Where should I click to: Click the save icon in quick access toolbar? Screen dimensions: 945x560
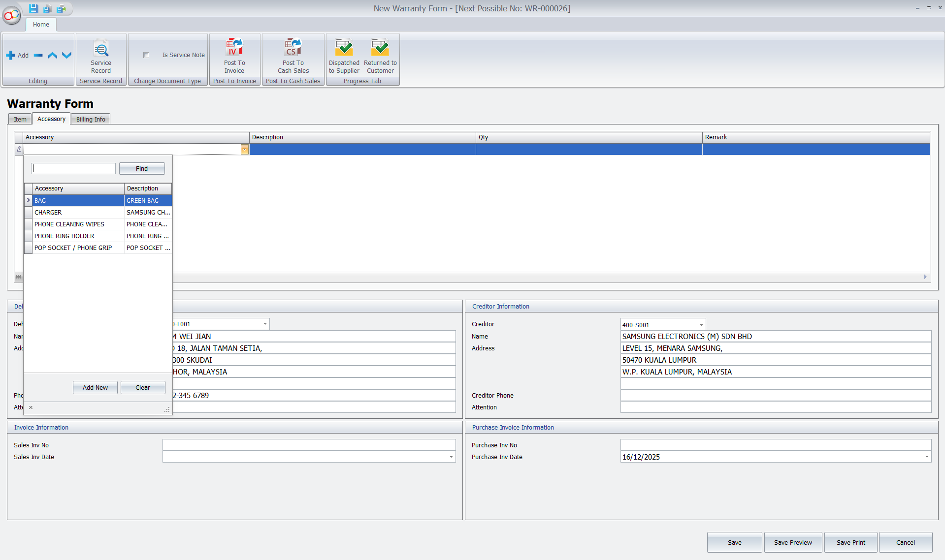pos(33,8)
